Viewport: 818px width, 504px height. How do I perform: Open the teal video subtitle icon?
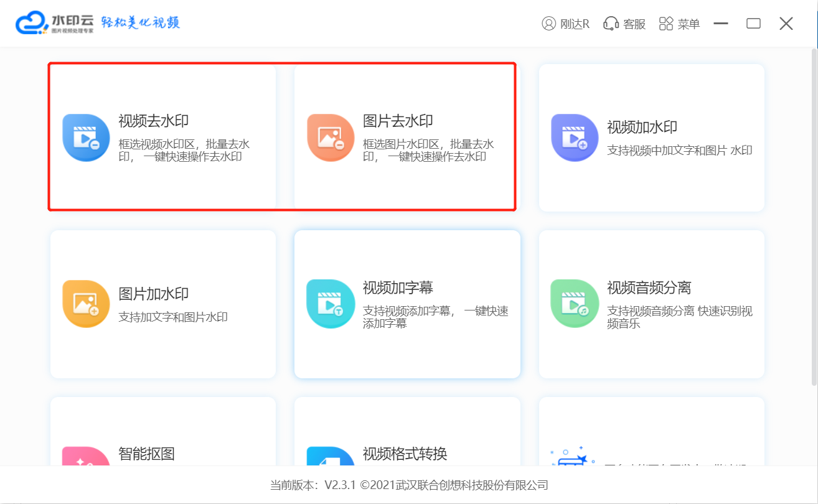331,304
